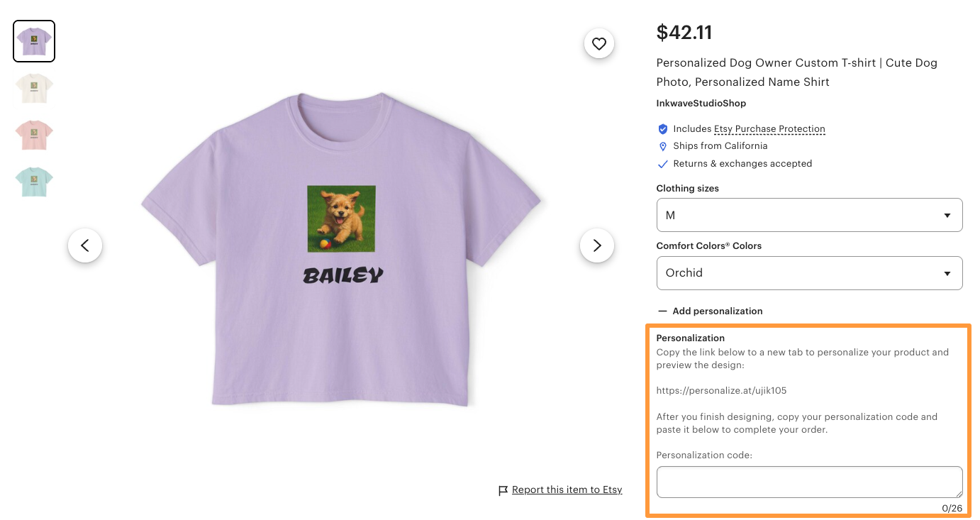Click the Ships from California location pin icon

coord(662,146)
